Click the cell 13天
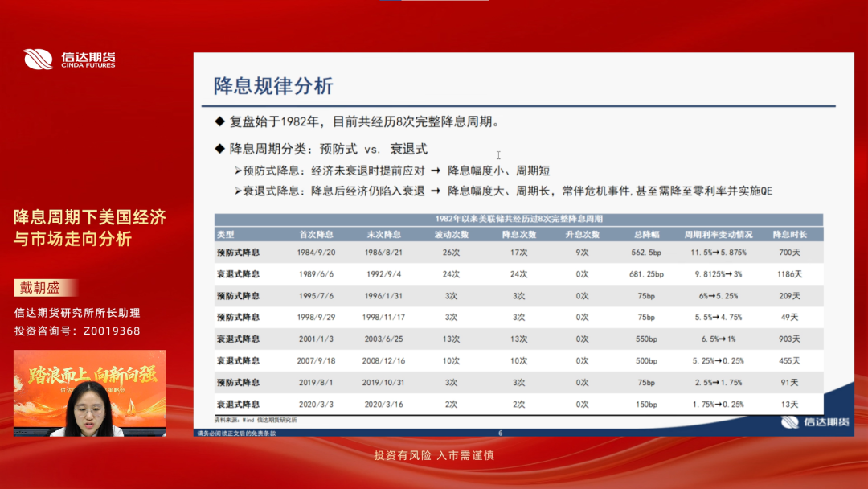This screenshot has height=489, width=868. click(x=789, y=405)
